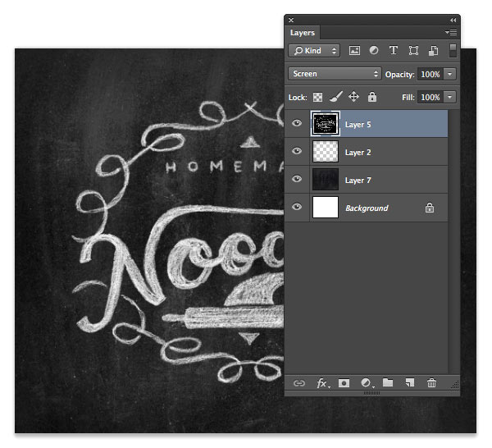The height and width of the screenshot is (448, 492).
Task: Open the layer style fx menu
Action: pos(322,382)
